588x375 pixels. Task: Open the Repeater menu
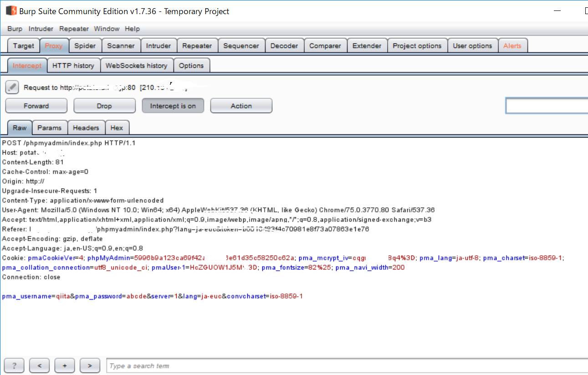(74, 29)
